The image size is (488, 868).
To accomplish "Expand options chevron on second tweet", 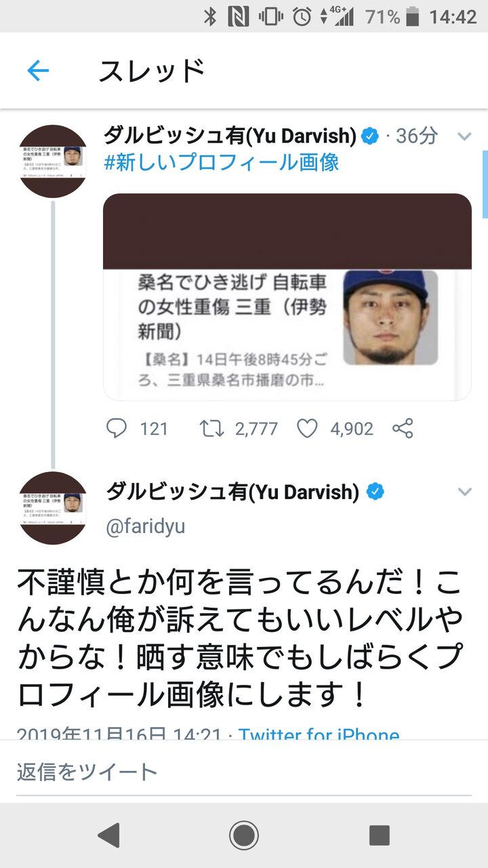I will [x=464, y=492].
